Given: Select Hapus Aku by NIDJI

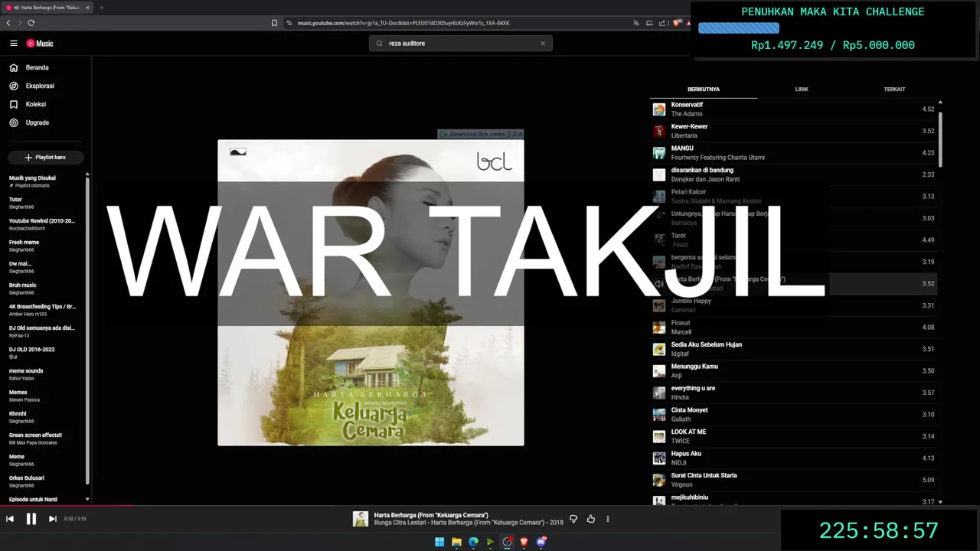Looking at the screenshot, I should coord(793,458).
